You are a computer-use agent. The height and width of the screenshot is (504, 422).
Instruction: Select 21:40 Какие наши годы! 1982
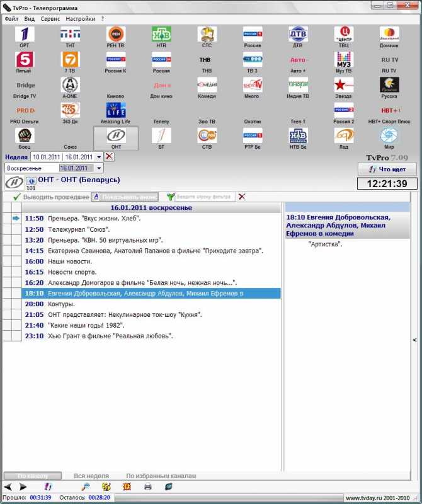coord(151,325)
